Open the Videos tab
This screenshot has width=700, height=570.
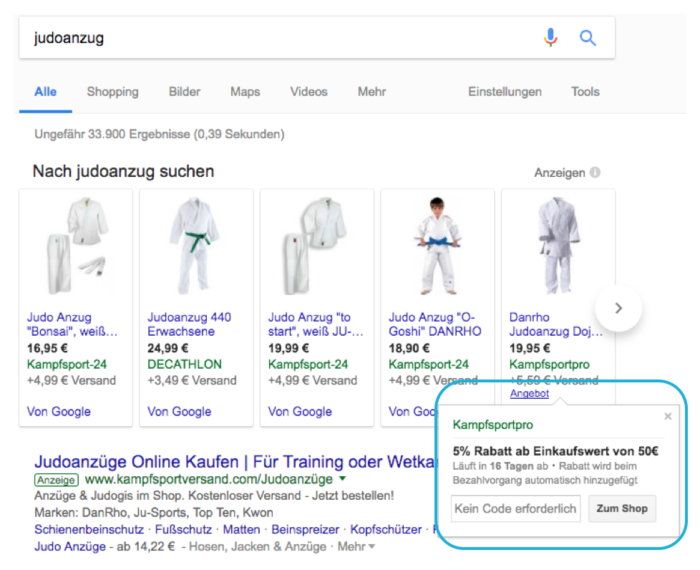pos(308,92)
